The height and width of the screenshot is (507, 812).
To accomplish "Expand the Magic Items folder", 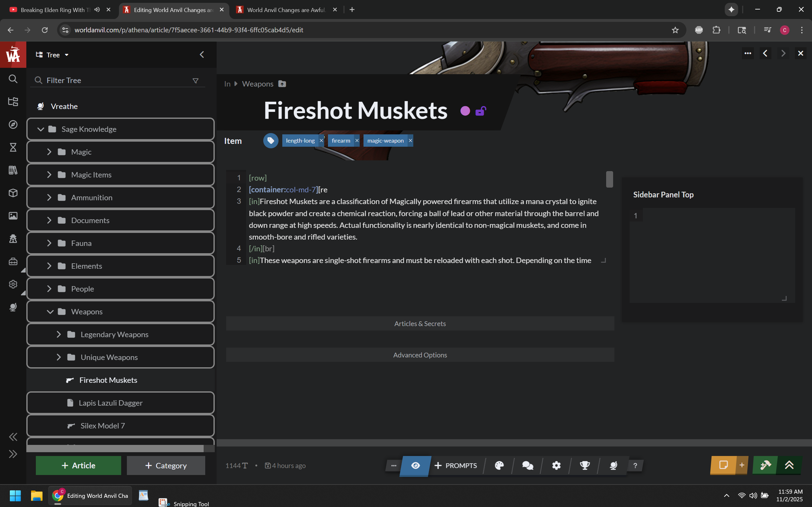I will tap(49, 175).
